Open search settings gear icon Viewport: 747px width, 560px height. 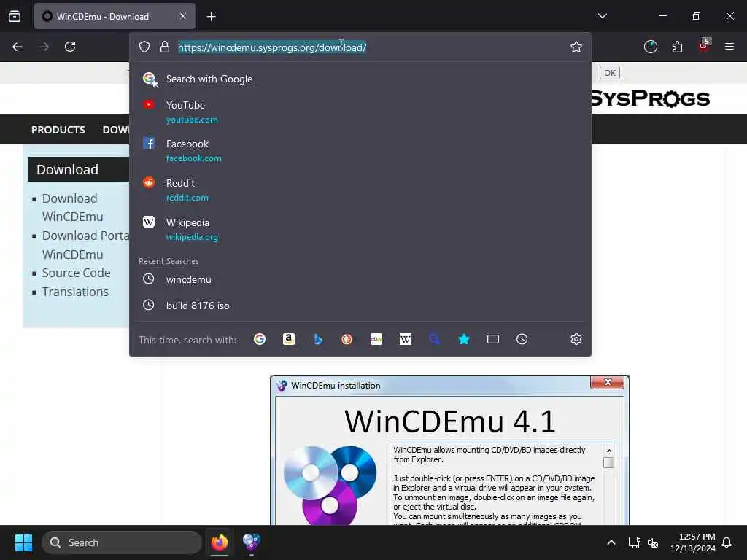click(576, 339)
